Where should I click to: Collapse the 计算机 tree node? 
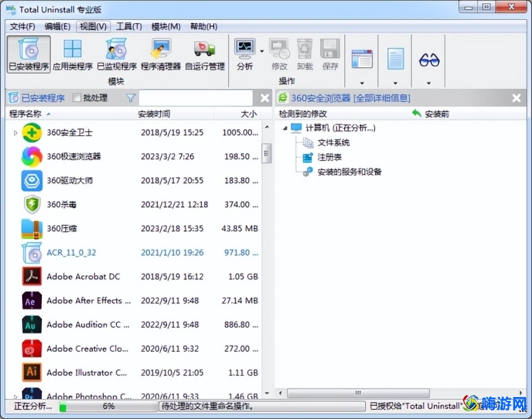pos(285,128)
